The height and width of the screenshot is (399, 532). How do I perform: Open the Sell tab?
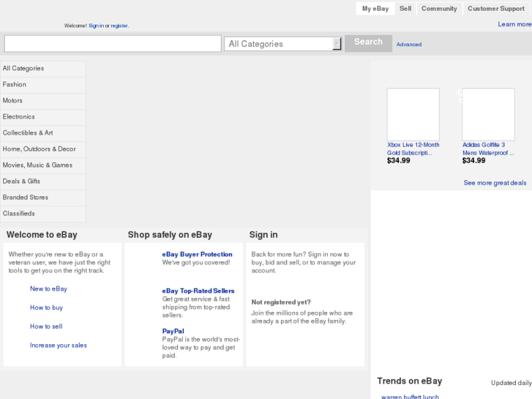tap(405, 9)
